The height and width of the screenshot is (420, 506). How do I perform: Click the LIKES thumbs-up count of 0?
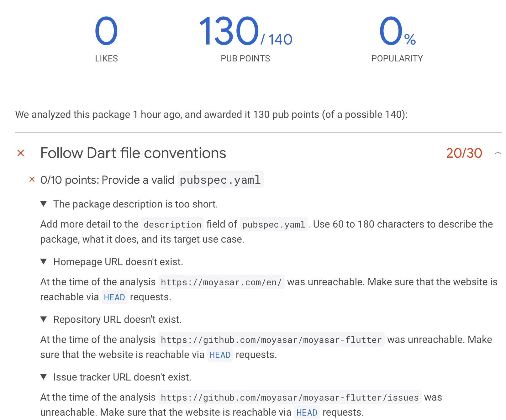click(106, 31)
